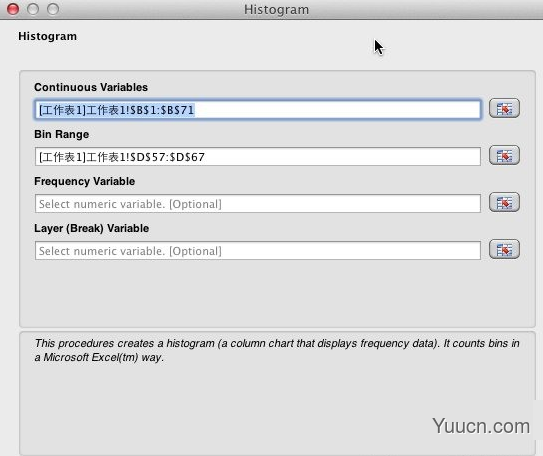Click range selector icon for Continuous Variables
Screen dimensions: 543x456
(504, 109)
